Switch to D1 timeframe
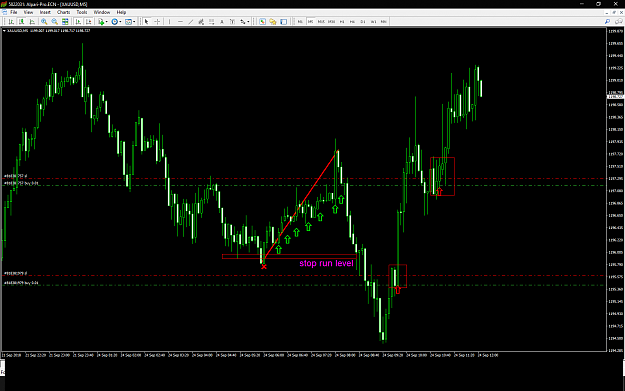This screenshot has height=391, width=625. (x=363, y=22)
